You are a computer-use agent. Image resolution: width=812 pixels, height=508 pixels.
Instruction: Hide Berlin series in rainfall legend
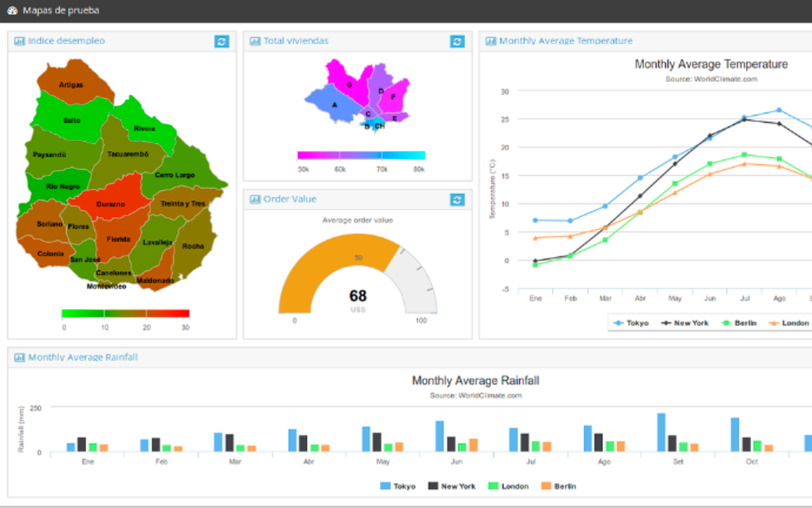coord(558,486)
